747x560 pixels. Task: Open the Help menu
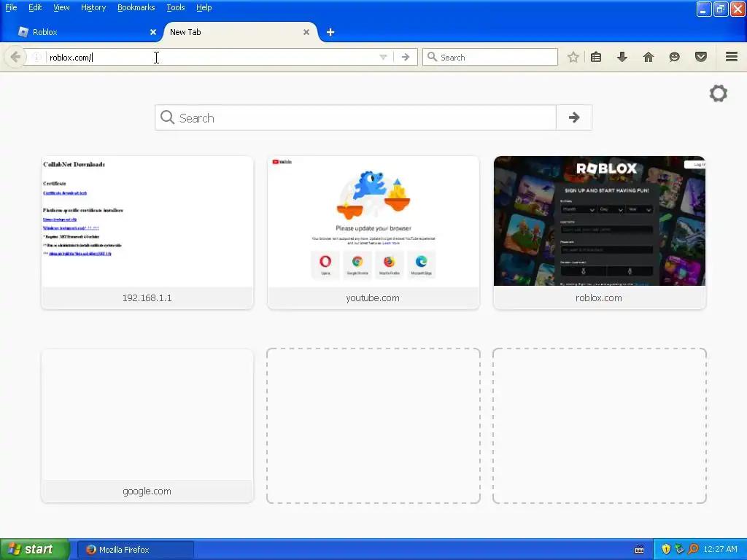pos(204,7)
